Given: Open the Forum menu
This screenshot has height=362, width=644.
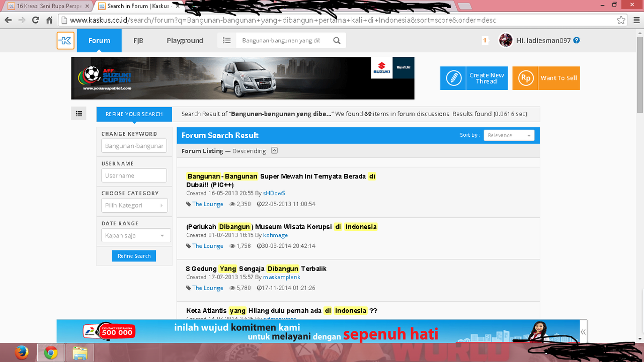Looking at the screenshot, I should [x=99, y=41].
